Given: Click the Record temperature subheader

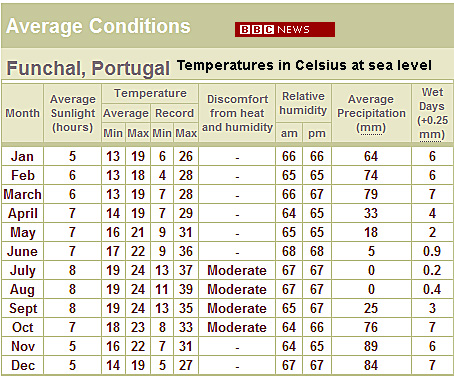Looking at the screenshot, I should coord(174,113).
